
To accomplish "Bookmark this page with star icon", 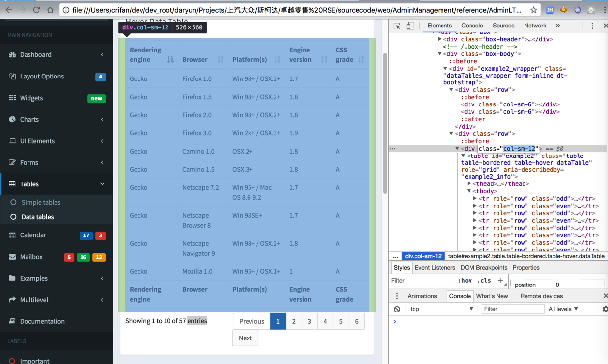I will 533,10.
